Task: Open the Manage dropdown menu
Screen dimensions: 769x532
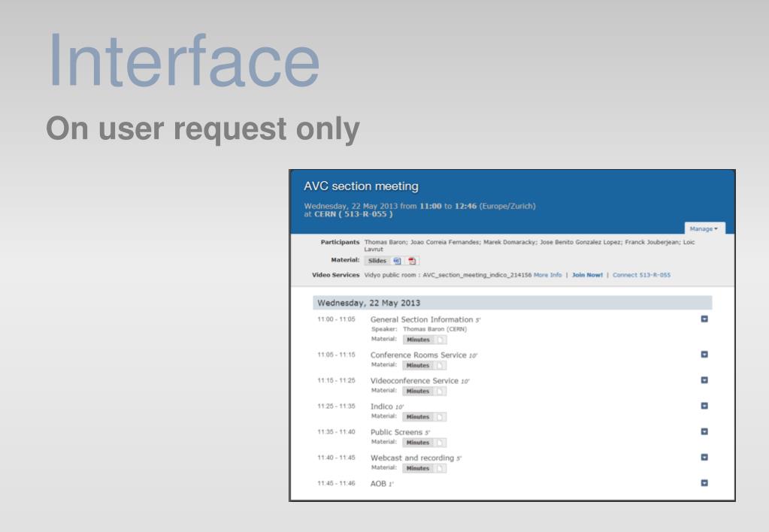Action: click(x=704, y=228)
